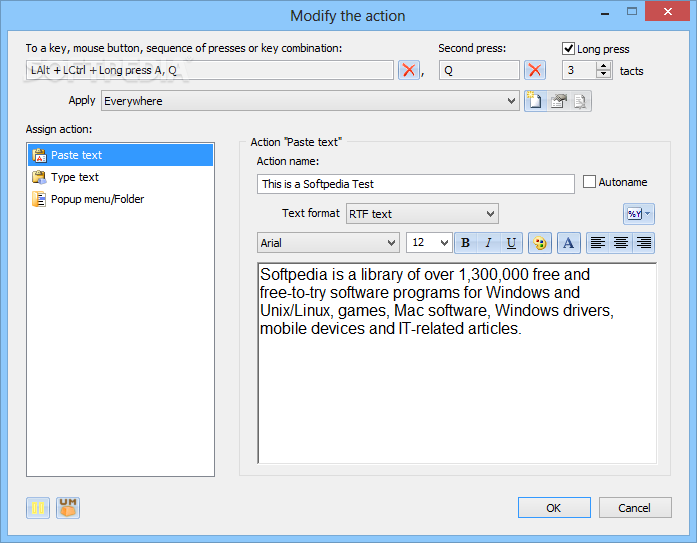This screenshot has height=543, width=697.
Task: Align text left
Action: [597, 243]
